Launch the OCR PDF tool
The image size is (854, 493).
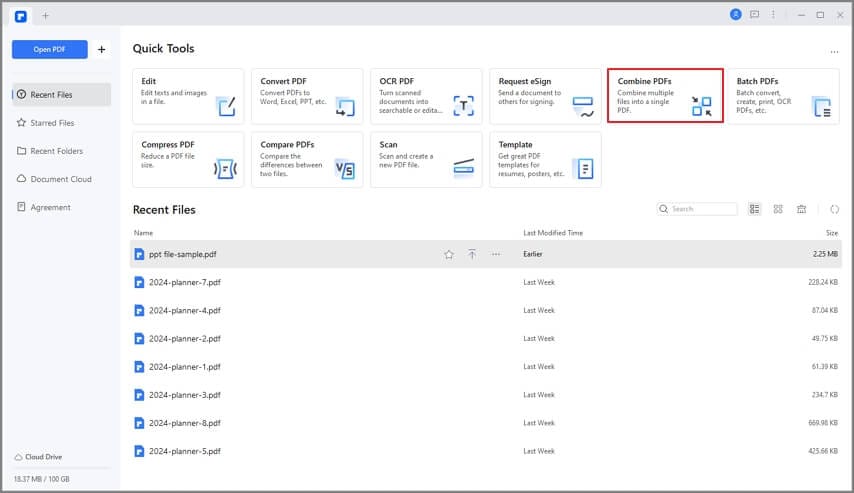pyautogui.click(x=426, y=96)
